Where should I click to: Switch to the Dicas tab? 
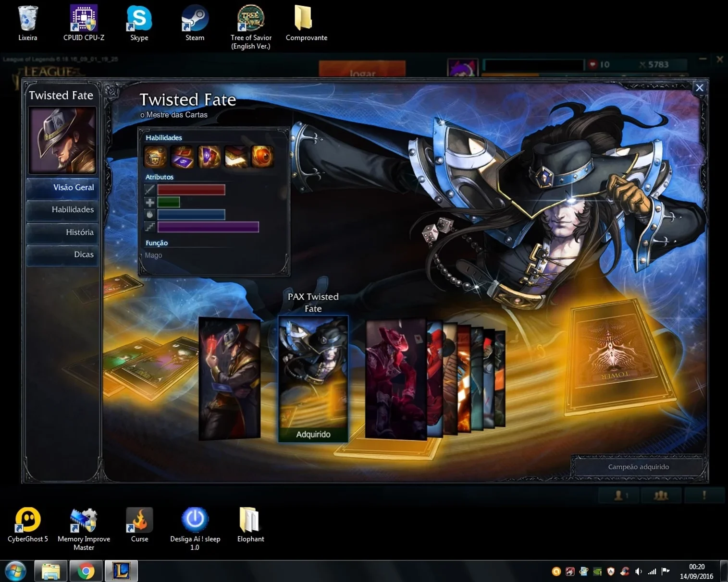(62, 255)
